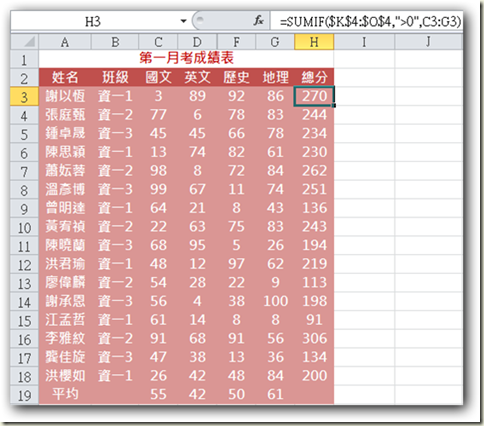Screen dimensions: 484x426
Task: Click the name cell 洪櫻如
Action: (x=65, y=376)
